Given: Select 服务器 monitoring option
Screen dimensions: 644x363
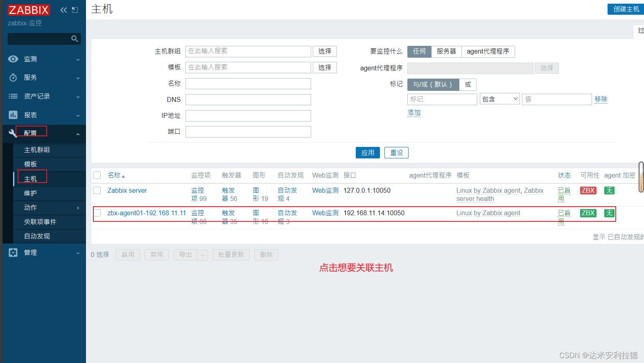Looking at the screenshot, I should tap(446, 51).
